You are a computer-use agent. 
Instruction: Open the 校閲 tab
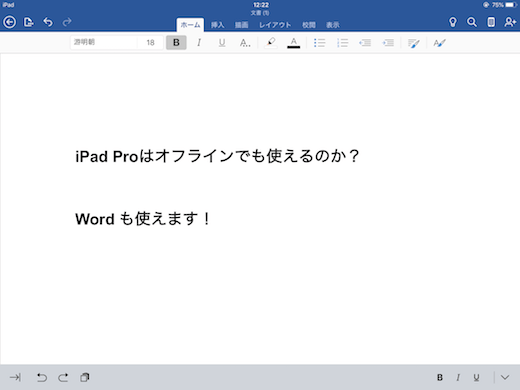(x=309, y=25)
